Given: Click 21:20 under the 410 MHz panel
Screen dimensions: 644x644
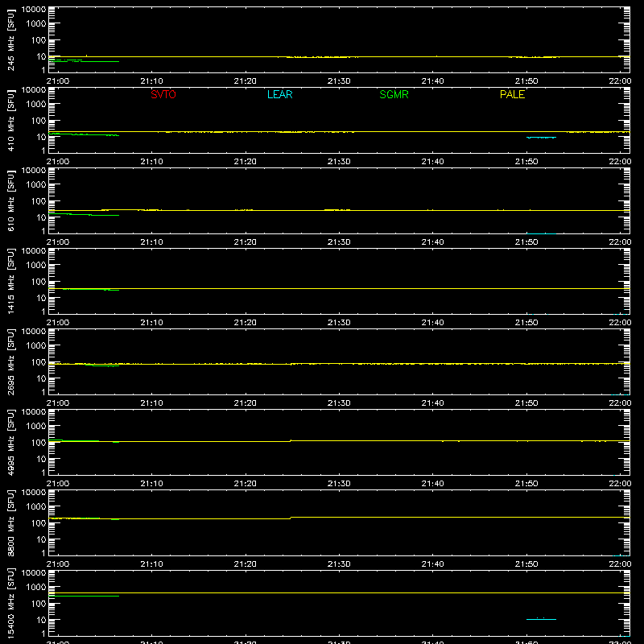Looking at the screenshot, I should click(246, 162).
